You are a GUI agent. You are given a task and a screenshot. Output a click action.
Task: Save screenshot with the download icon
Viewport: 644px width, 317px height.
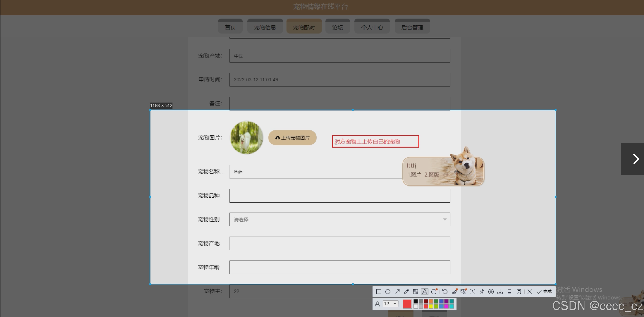click(x=500, y=292)
